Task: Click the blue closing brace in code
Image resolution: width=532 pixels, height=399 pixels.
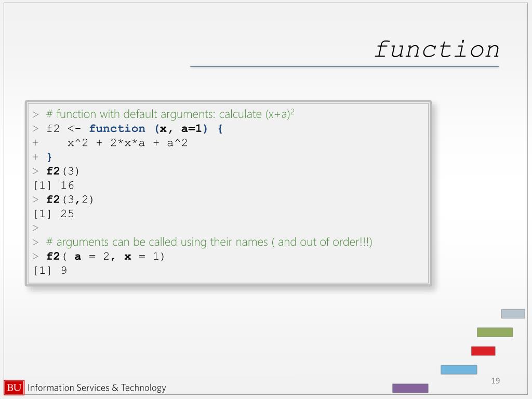Action: (49, 157)
